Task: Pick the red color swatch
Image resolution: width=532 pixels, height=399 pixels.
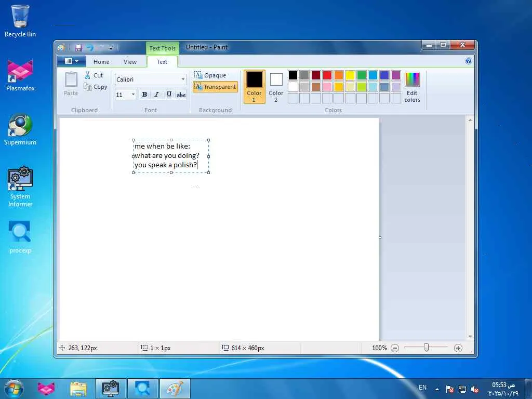Action: tap(327, 75)
